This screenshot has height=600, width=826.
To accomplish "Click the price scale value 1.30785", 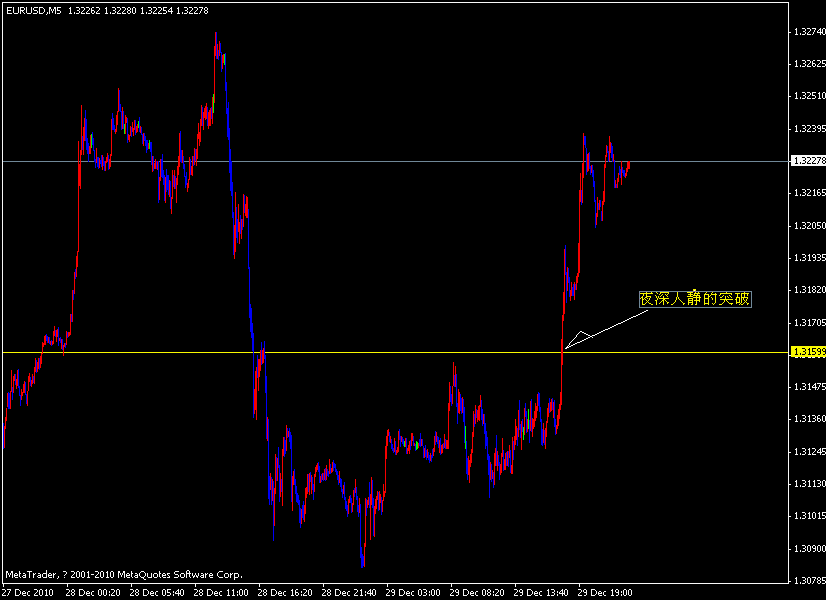I will point(810,581).
